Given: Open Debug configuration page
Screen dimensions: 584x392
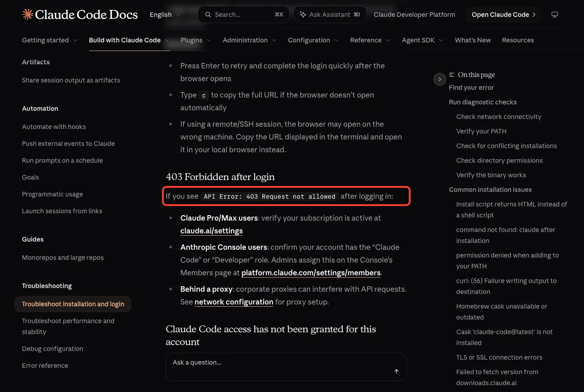Looking at the screenshot, I should [x=52, y=349].
